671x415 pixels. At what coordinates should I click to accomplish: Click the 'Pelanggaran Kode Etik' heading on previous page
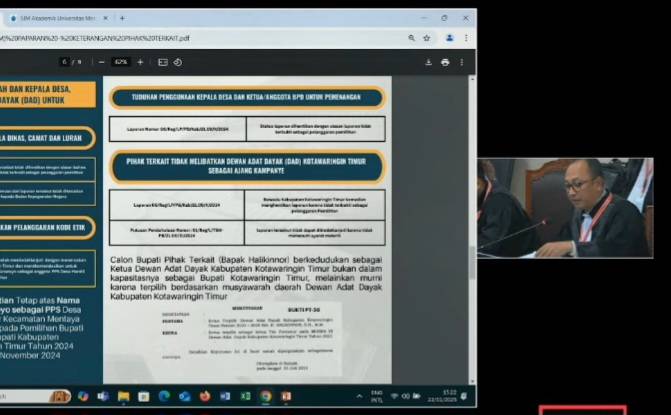[48, 227]
